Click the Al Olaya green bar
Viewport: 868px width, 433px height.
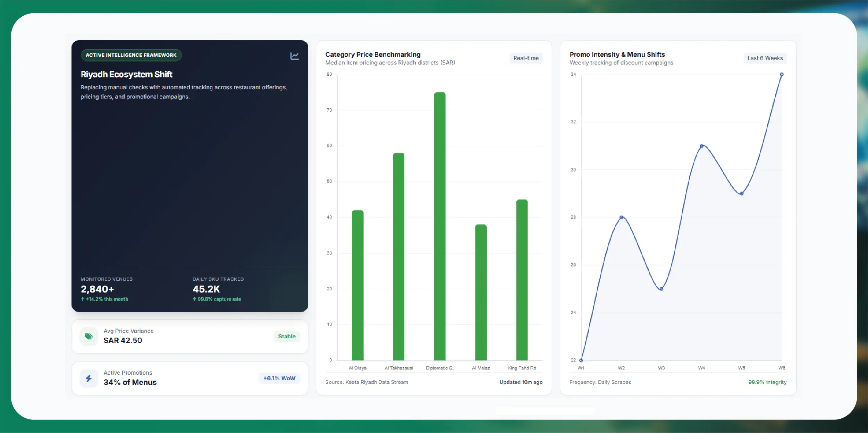pyautogui.click(x=357, y=285)
